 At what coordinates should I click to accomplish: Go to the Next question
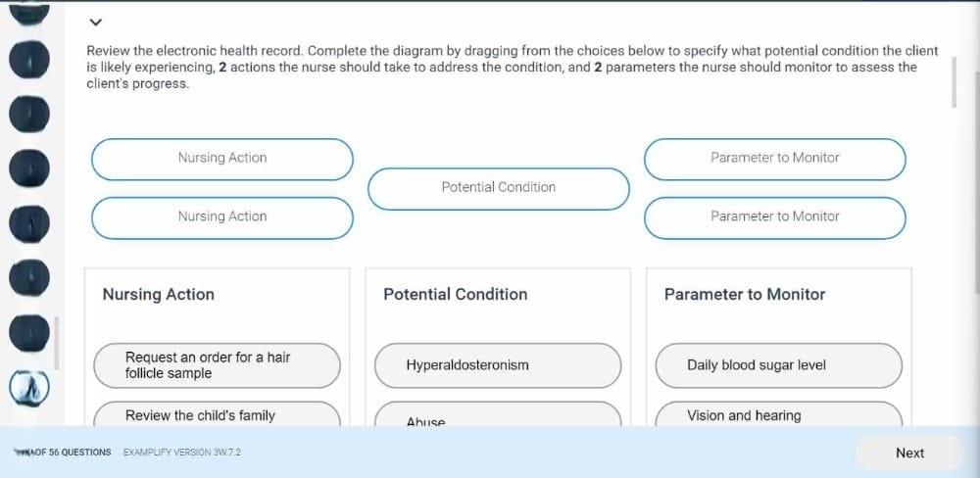[x=909, y=453]
